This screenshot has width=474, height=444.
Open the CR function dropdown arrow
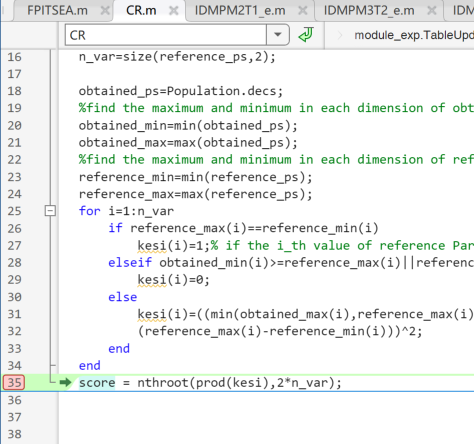(278, 35)
